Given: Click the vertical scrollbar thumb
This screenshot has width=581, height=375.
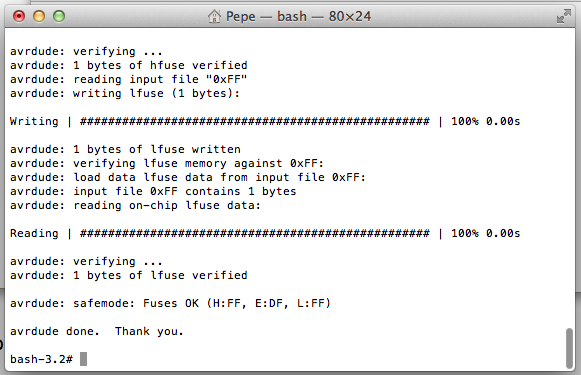Looking at the screenshot, I should [570, 348].
